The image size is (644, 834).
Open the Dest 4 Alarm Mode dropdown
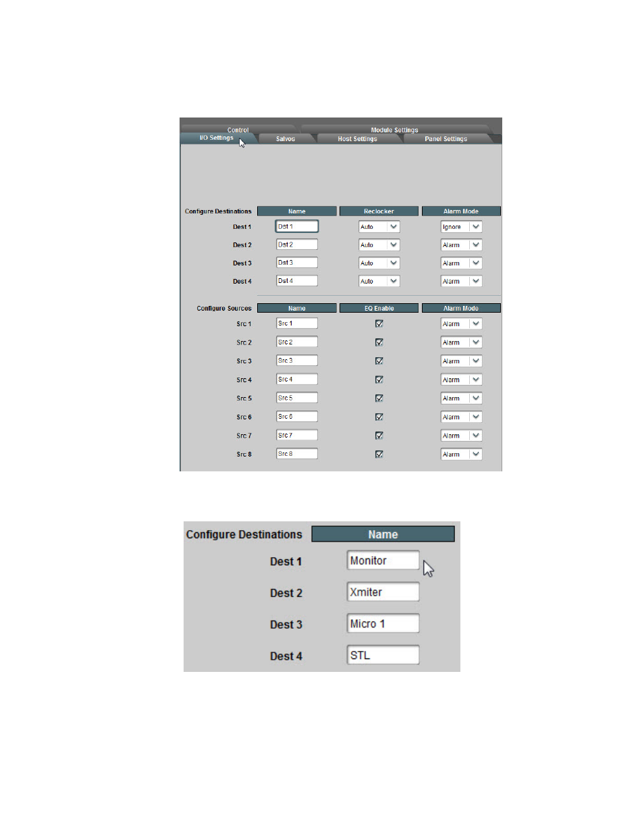click(462, 281)
